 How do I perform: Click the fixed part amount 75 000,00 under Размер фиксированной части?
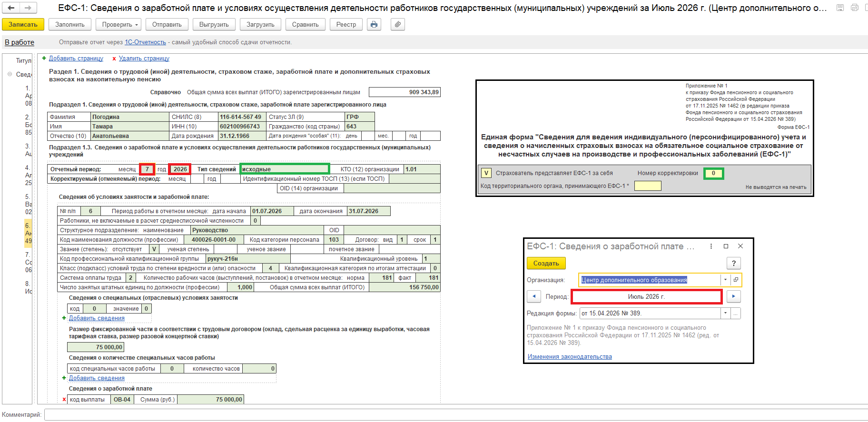click(96, 347)
